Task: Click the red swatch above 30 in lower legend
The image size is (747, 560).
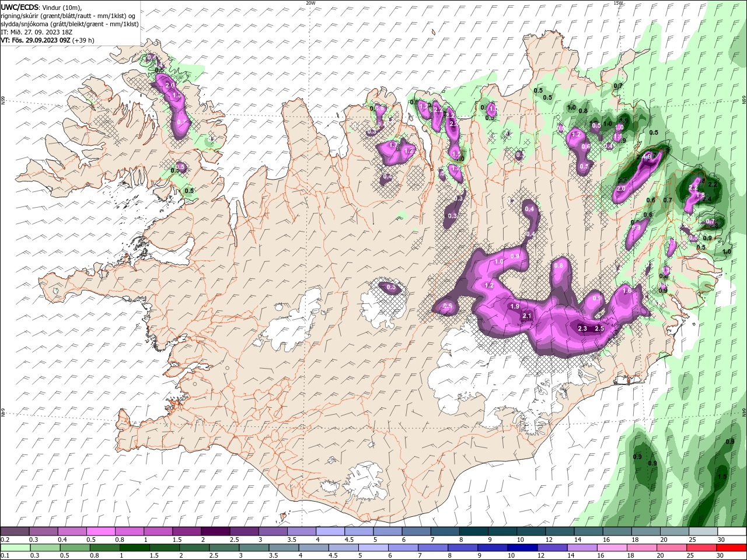Action: click(731, 548)
